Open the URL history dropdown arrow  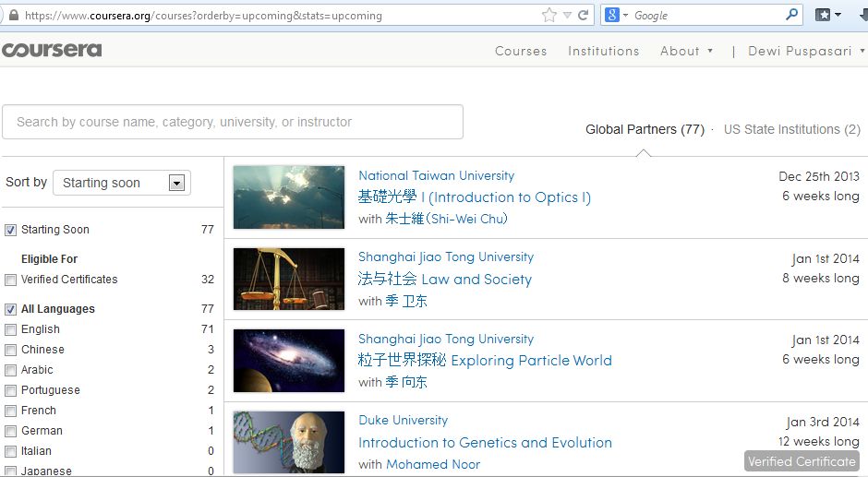point(567,15)
